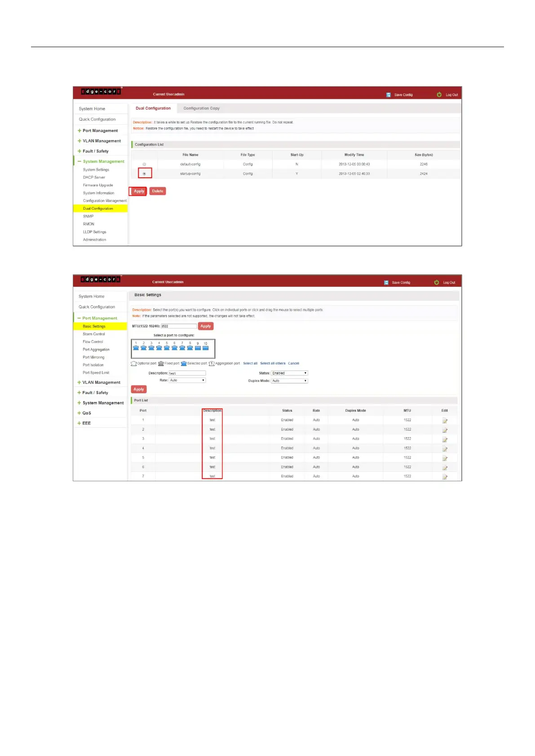Click Apply below the Rate dropdown

139,389
